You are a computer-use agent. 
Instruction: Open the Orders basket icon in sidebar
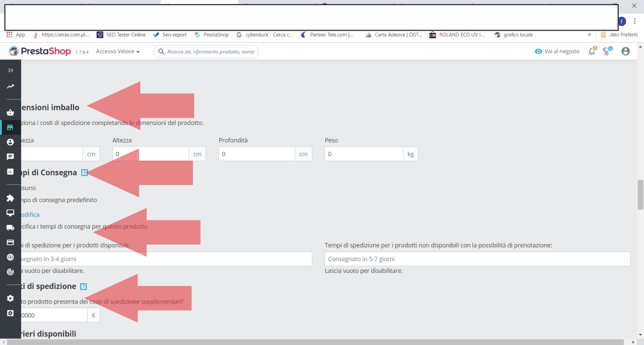tap(10, 113)
